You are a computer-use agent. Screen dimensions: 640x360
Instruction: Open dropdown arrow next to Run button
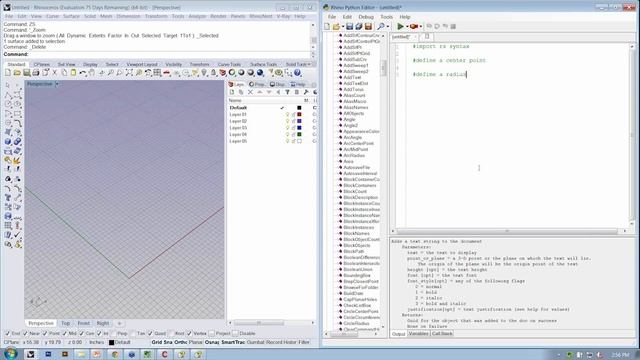pos(407,27)
